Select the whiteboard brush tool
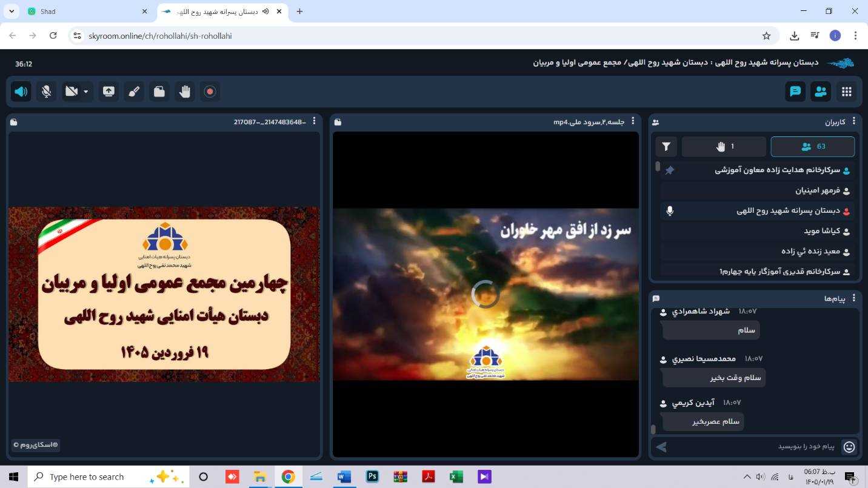The height and width of the screenshot is (488, 868). pyautogui.click(x=134, y=92)
